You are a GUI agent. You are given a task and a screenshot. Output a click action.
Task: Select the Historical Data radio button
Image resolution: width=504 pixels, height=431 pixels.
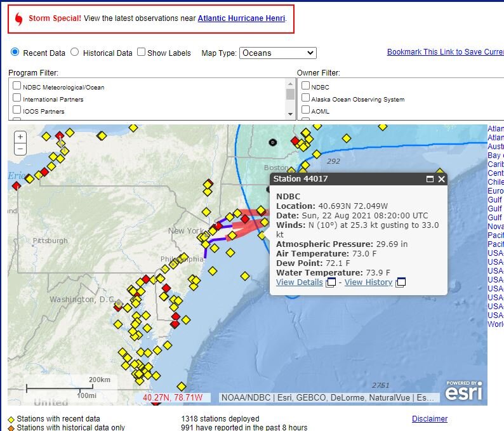tap(75, 53)
